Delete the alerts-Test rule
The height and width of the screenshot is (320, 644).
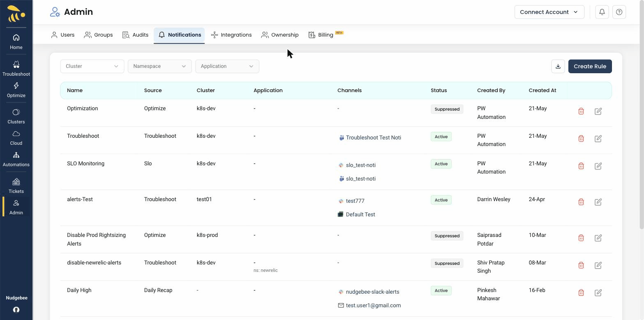[x=581, y=202]
